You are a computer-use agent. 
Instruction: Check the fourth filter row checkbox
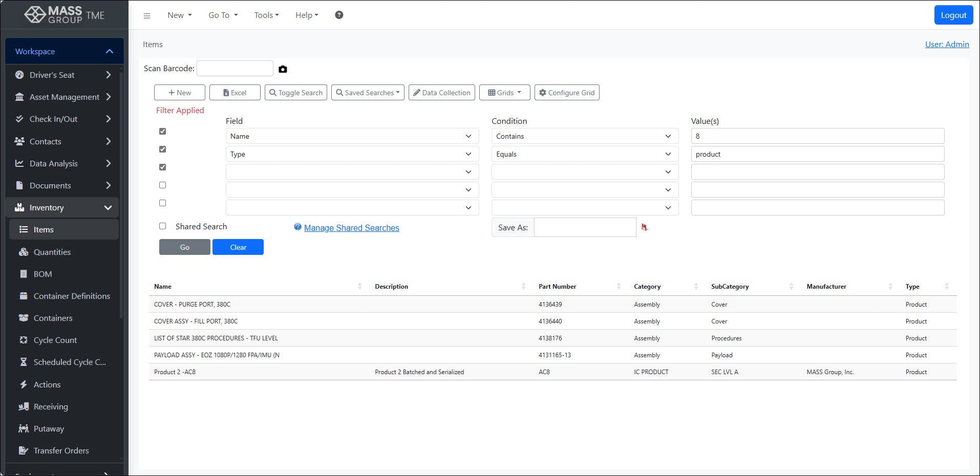pyautogui.click(x=162, y=185)
